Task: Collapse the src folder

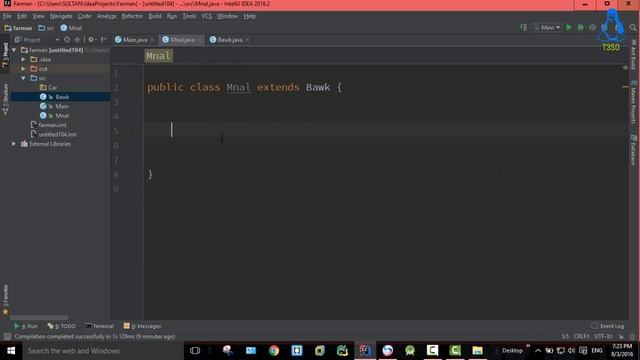Action: 23,78
